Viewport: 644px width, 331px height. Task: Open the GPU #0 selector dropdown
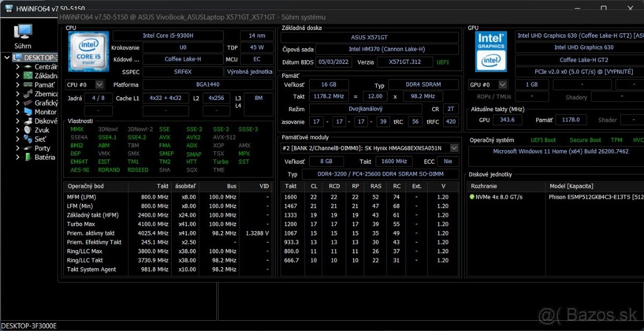coord(502,85)
